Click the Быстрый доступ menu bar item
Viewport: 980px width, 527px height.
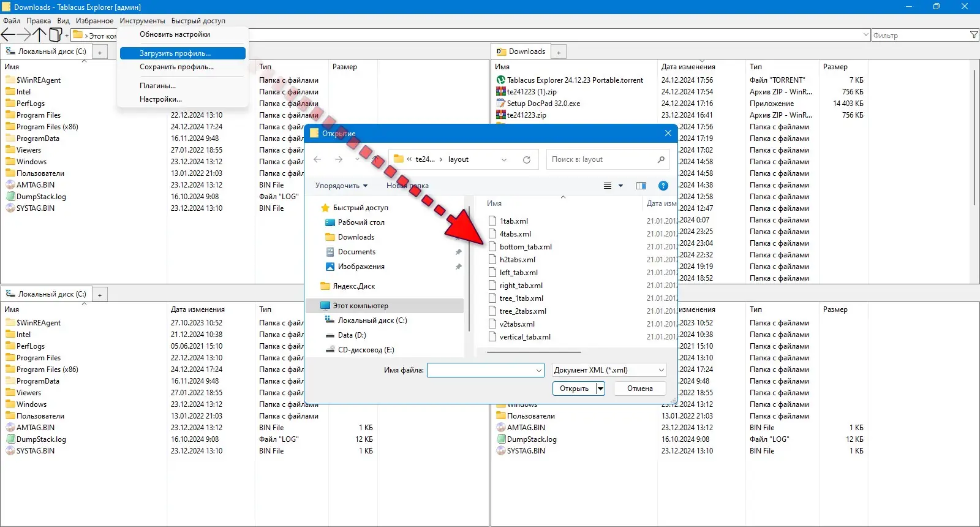click(198, 21)
